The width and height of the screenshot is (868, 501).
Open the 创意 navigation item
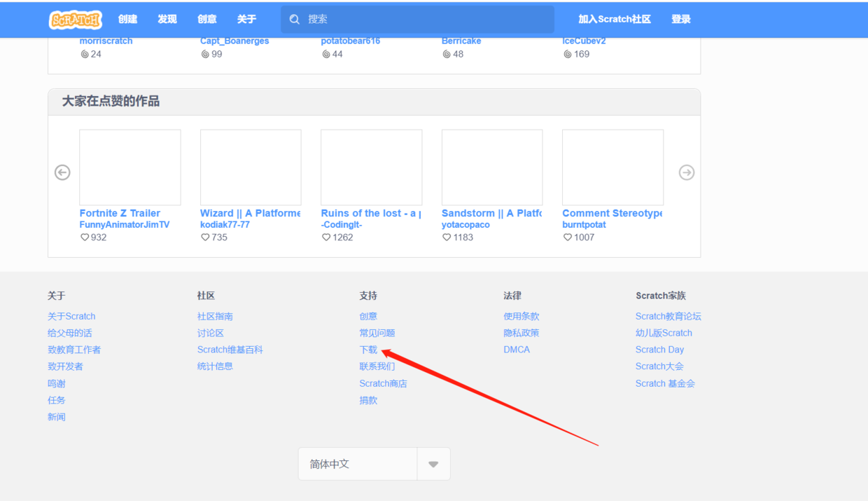tap(207, 20)
